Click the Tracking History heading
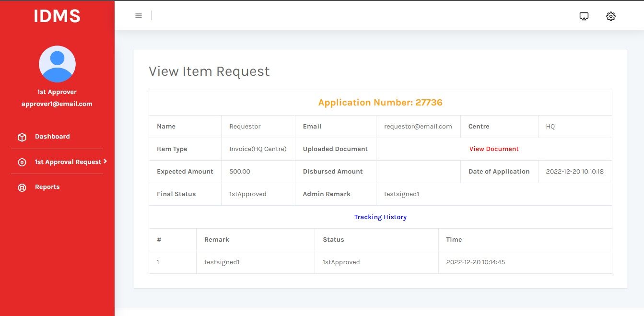The width and height of the screenshot is (644, 316). pos(380,217)
